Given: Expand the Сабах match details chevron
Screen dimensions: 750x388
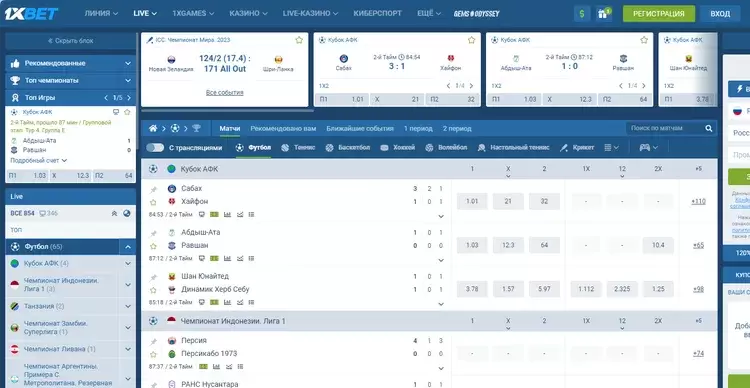Looking at the screenshot, I should [441, 216].
